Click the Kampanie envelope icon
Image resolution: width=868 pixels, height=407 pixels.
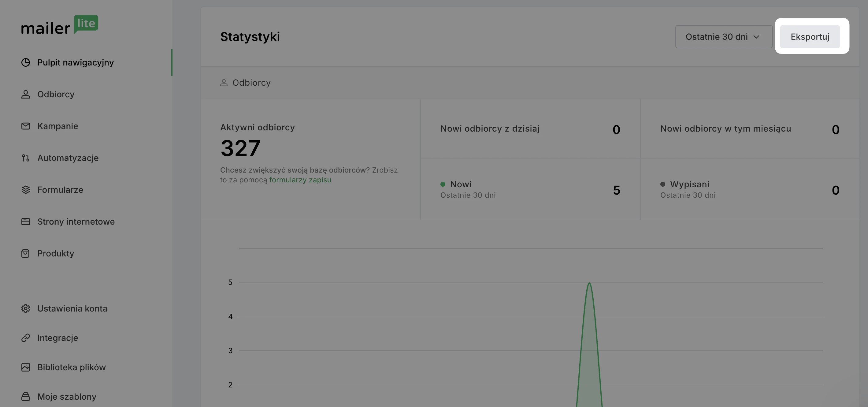tap(26, 126)
